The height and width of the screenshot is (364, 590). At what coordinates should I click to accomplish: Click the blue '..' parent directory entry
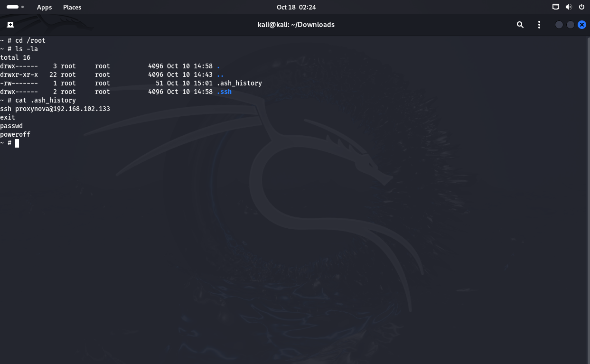220,75
